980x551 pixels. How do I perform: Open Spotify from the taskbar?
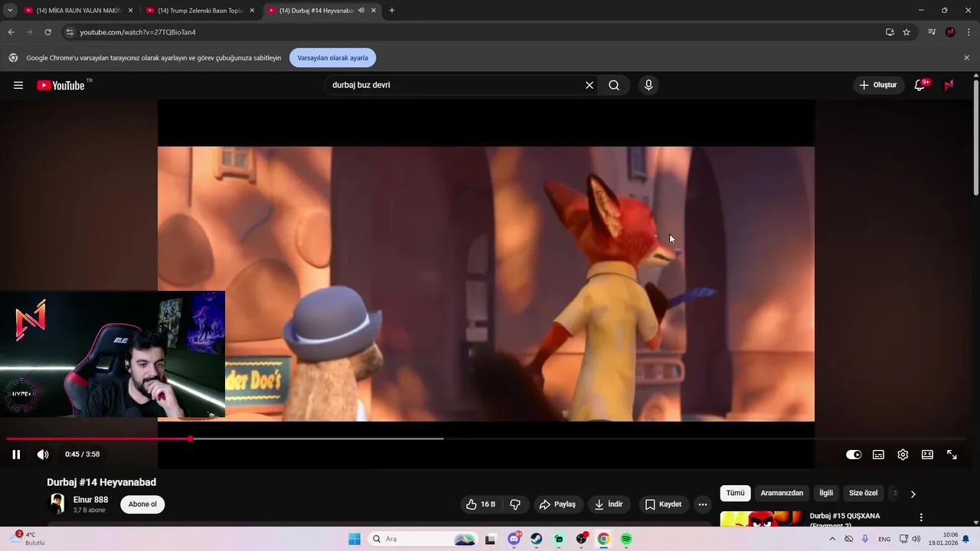point(626,540)
